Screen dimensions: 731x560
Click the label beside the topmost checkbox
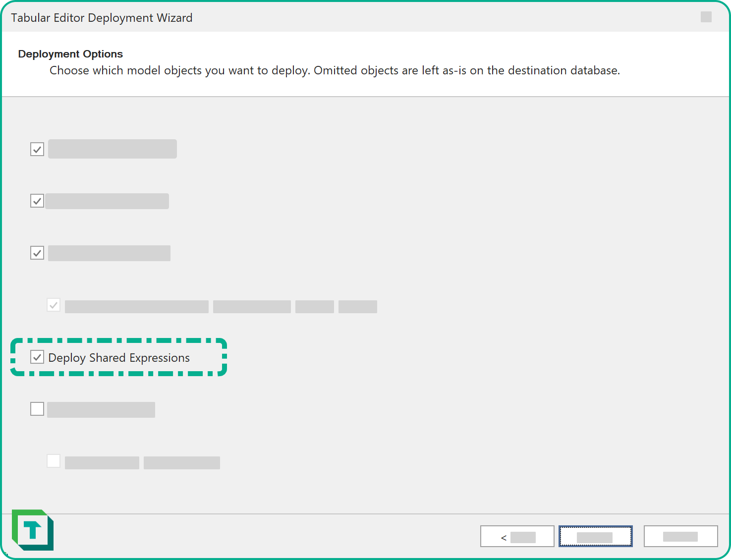tap(112, 149)
